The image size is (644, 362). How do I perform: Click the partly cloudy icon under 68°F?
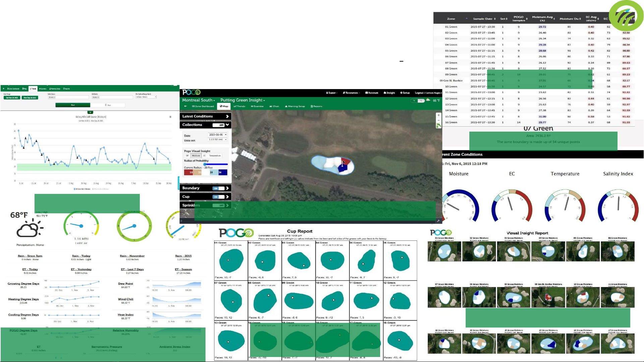click(30, 228)
